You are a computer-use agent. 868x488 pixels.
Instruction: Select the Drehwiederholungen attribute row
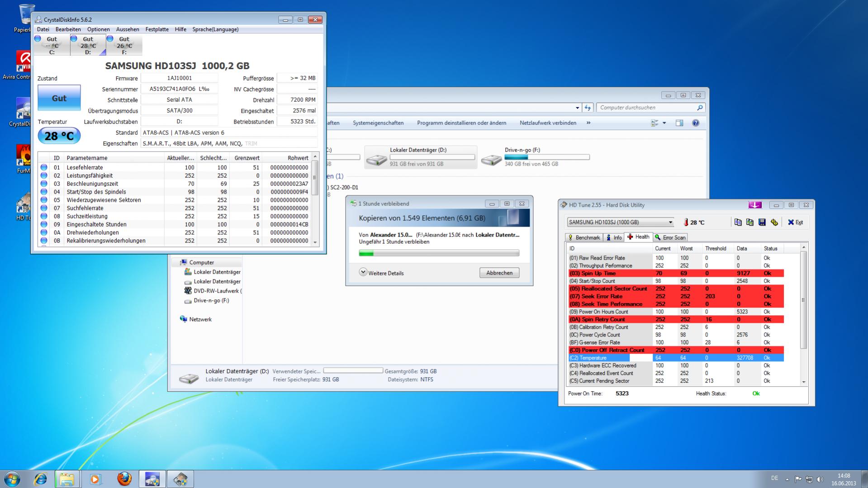175,232
